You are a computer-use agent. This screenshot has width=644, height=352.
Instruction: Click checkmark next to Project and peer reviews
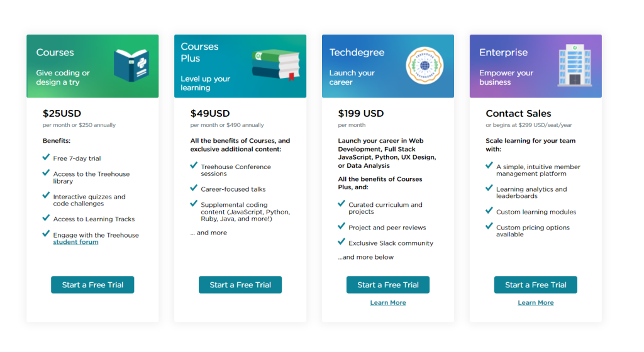341,226
